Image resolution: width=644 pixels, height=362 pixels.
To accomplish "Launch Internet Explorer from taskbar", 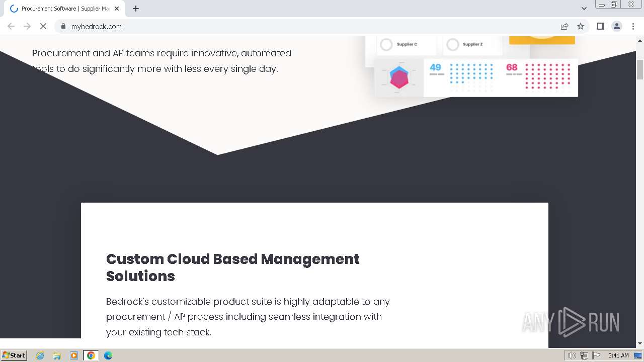I will click(40, 355).
